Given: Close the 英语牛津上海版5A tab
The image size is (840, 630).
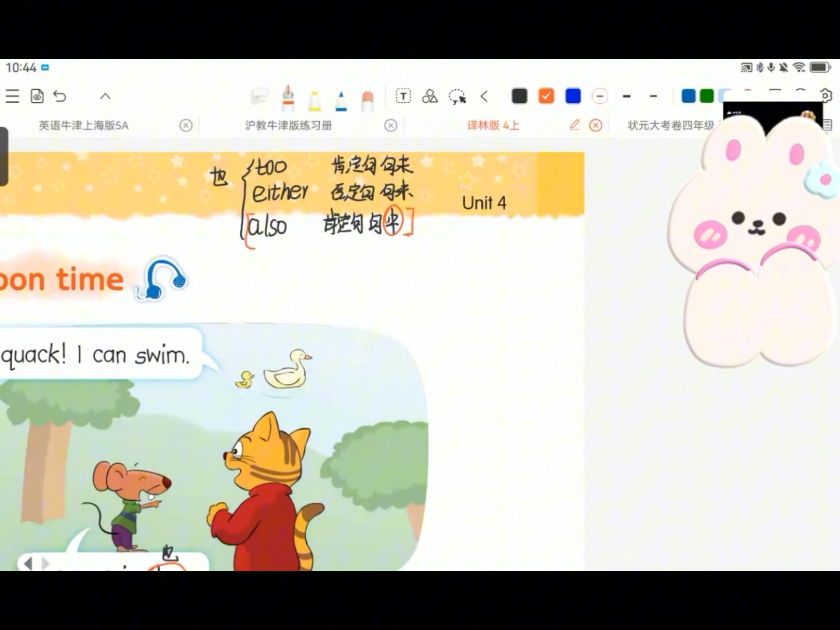Looking at the screenshot, I should (x=186, y=125).
